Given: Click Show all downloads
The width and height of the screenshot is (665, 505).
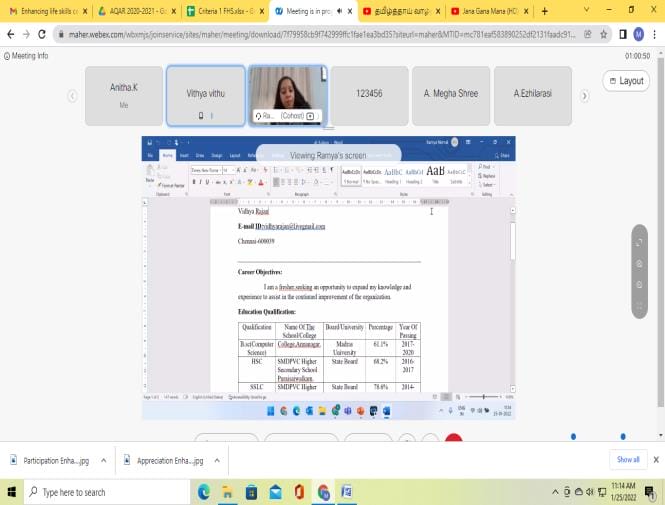Looking at the screenshot, I should 627,460.
